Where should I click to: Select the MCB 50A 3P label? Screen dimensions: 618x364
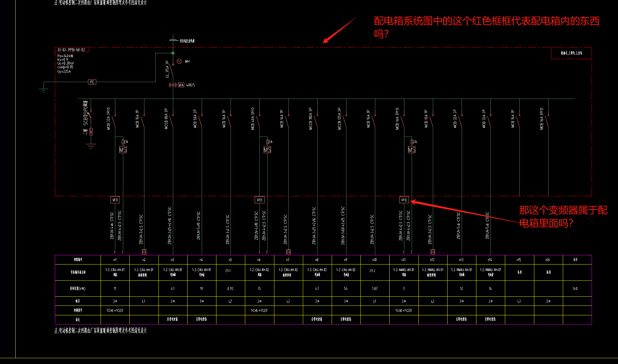195,118
